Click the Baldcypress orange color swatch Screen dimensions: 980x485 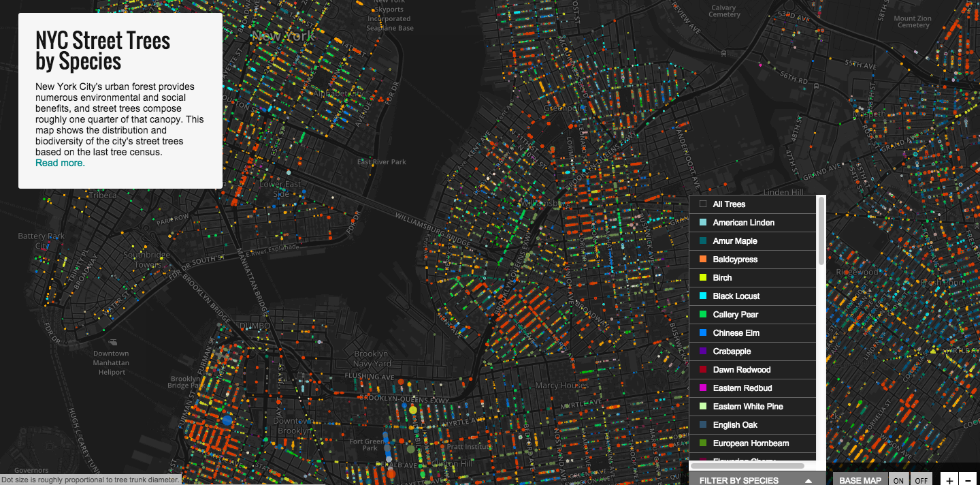click(703, 260)
